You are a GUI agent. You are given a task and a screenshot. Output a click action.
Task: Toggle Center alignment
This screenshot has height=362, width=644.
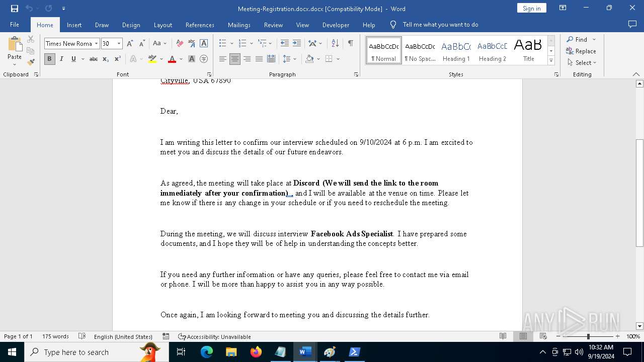point(235,59)
